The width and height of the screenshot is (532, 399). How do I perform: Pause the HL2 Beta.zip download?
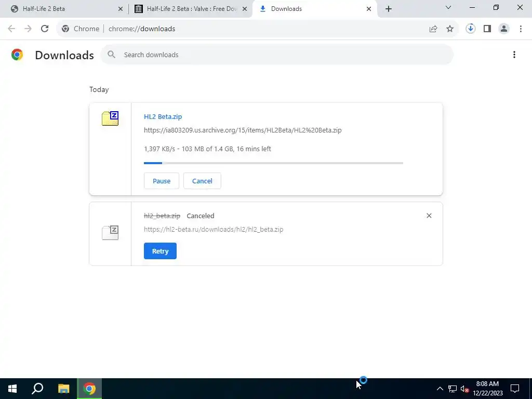[x=162, y=181]
